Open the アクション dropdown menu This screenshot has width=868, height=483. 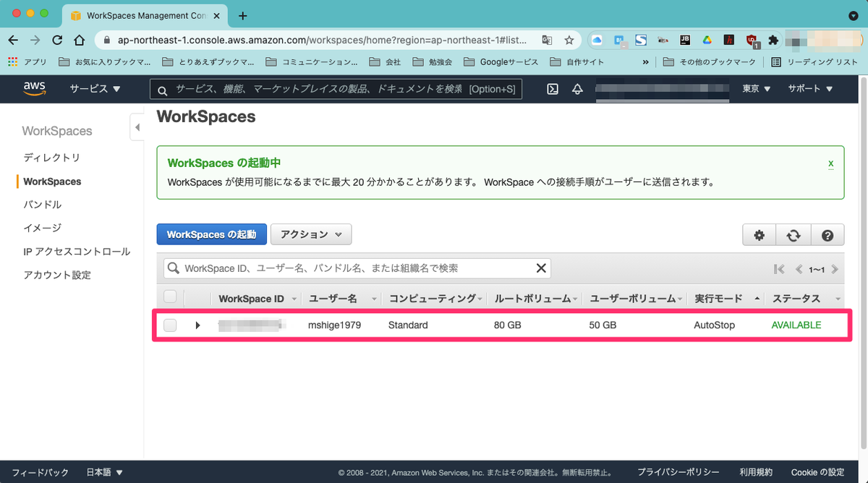point(311,234)
